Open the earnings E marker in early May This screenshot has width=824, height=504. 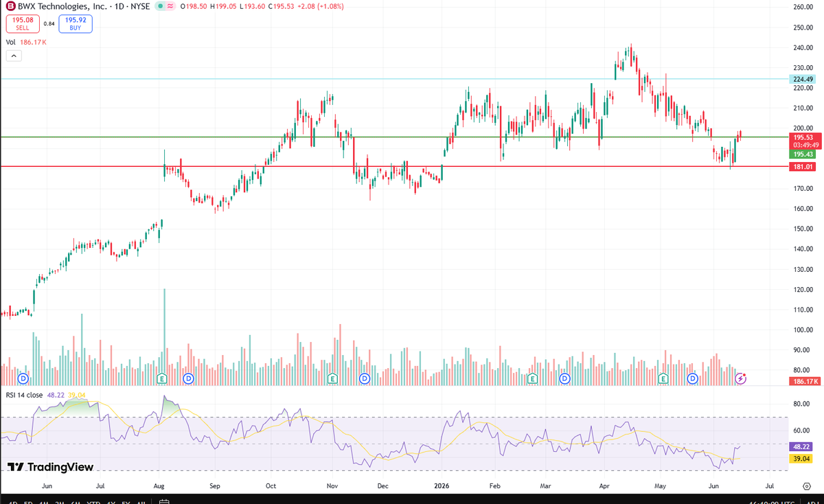pos(663,378)
